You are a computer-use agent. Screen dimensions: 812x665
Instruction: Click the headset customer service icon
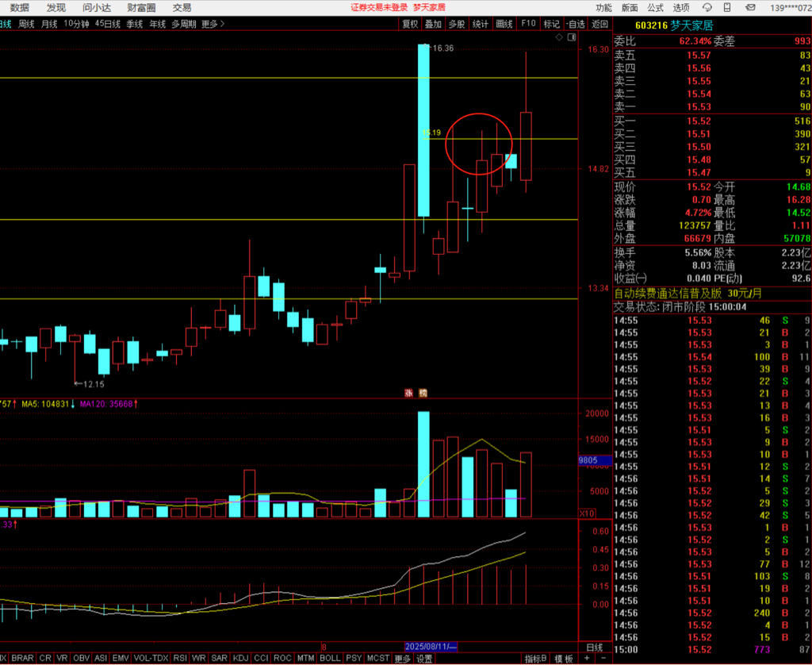(707, 7)
